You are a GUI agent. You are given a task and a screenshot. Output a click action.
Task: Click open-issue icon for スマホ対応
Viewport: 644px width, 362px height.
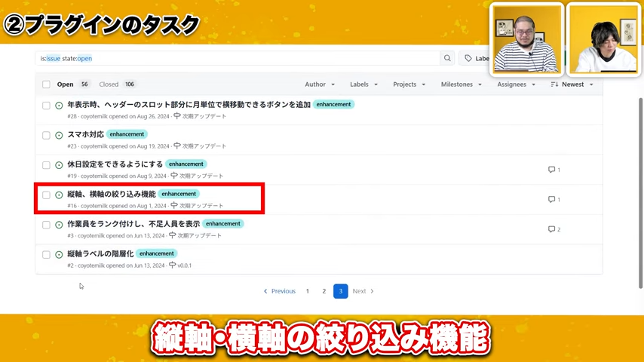(x=59, y=135)
